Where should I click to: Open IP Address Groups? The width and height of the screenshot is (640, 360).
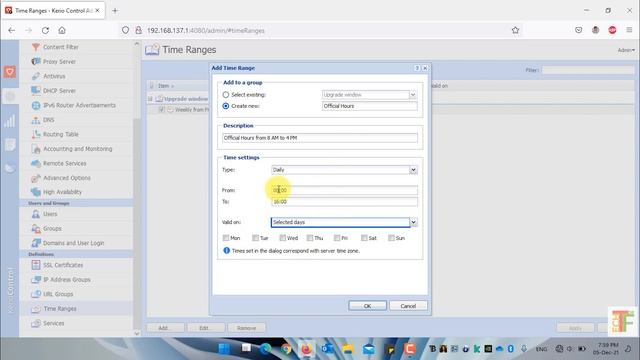pyautogui.click(x=67, y=280)
